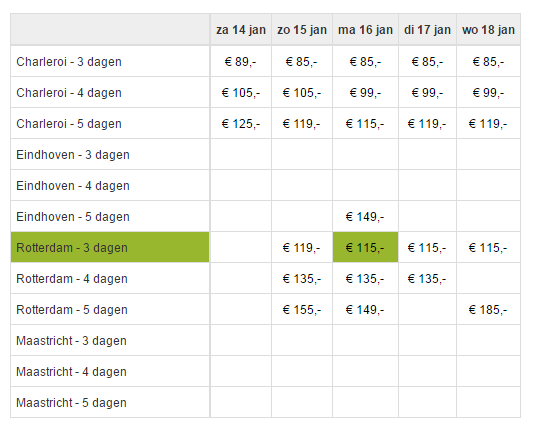Select € 185 Rotterdam 5 dagen on wo 18 jan

[x=488, y=309]
